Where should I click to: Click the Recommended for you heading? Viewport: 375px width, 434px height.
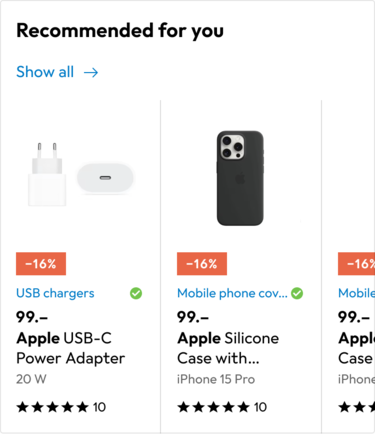[120, 31]
